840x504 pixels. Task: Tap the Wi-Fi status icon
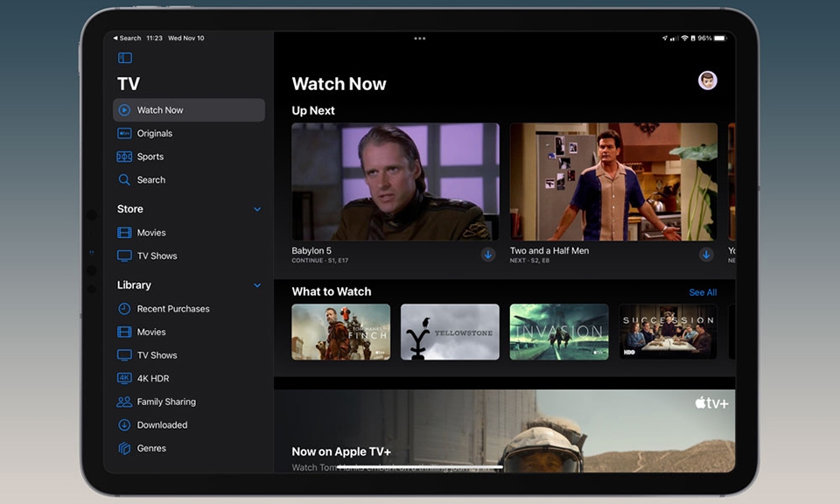(x=684, y=38)
